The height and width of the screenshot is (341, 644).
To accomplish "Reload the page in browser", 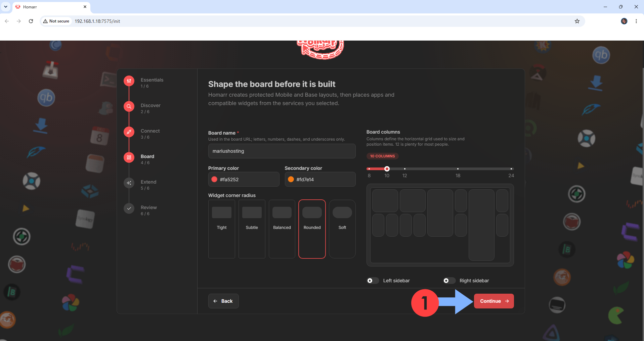I will pyautogui.click(x=31, y=21).
